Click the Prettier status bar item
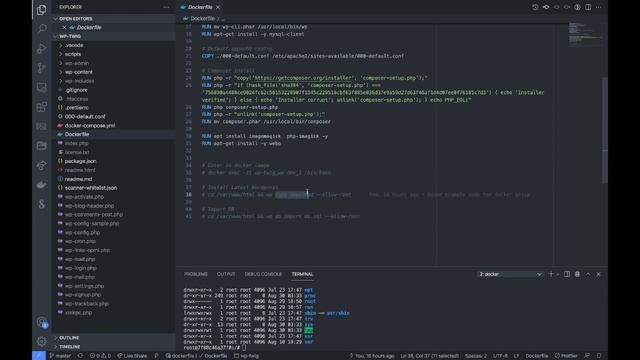The height and width of the screenshot is (360, 640). 566,356
